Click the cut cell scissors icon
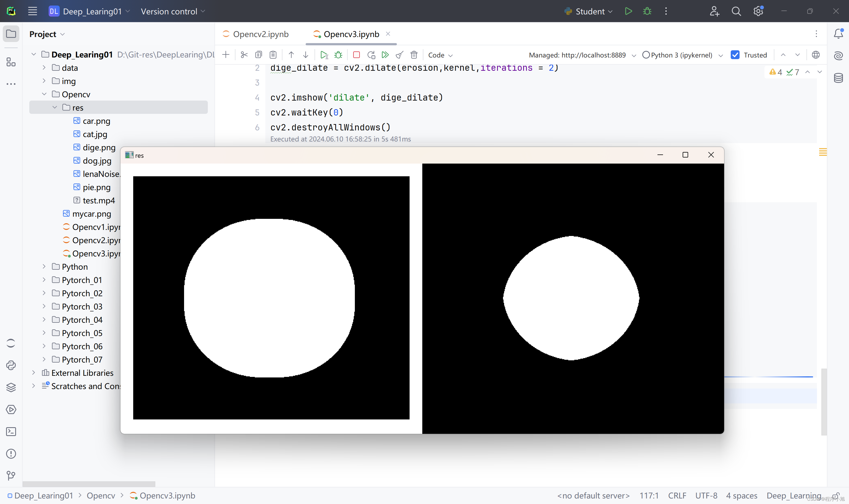Viewport: 849px width, 504px height. click(x=244, y=55)
